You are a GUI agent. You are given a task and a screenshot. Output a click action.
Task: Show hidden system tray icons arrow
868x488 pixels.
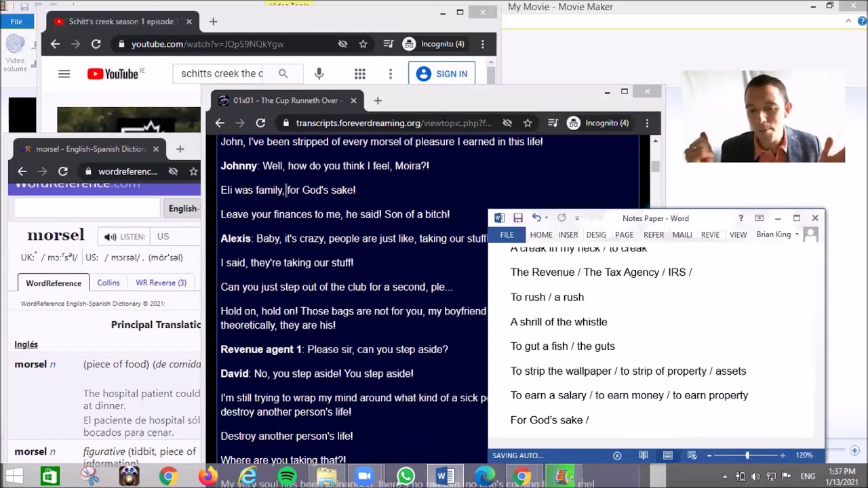click(x=724, y=476)
